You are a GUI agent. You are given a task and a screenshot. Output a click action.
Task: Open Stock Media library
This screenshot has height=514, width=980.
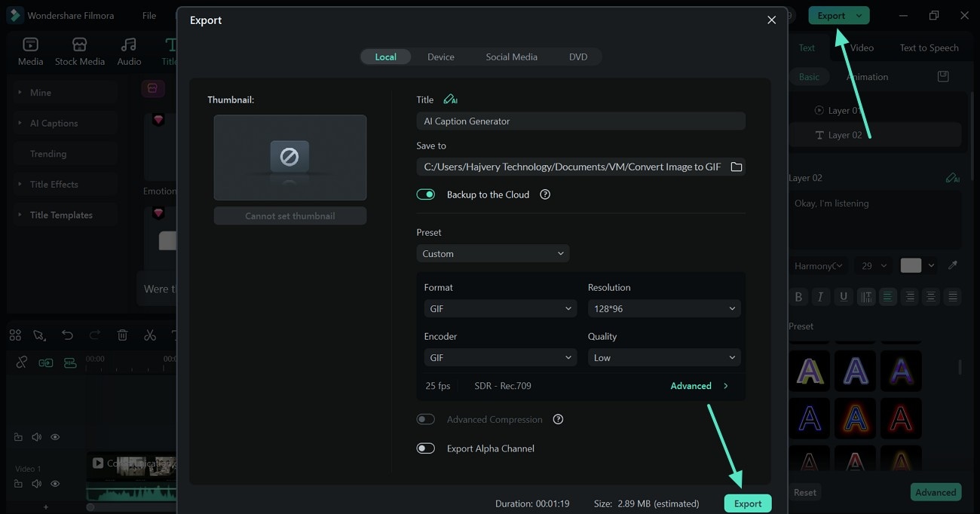80,51
